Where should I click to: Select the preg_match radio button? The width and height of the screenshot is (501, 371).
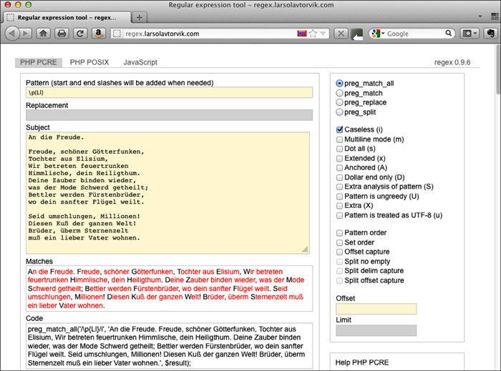339,93
